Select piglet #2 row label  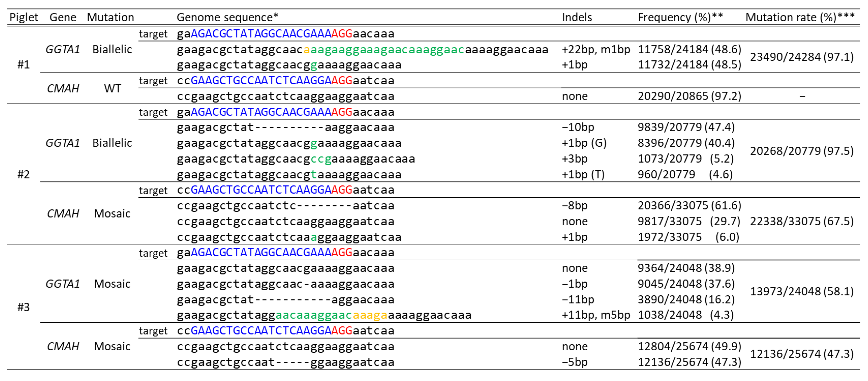24,174
